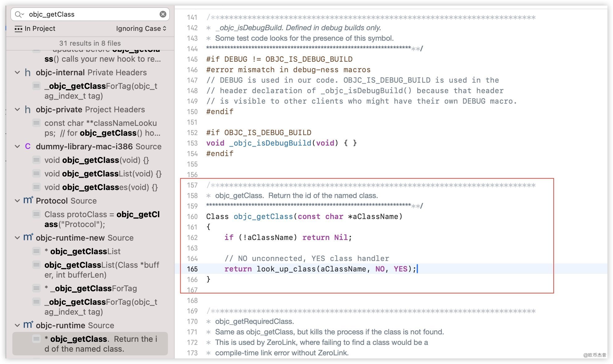Click the objc-internal header file icon
This screenshot has height=364, width=613.
click(28, 72)
